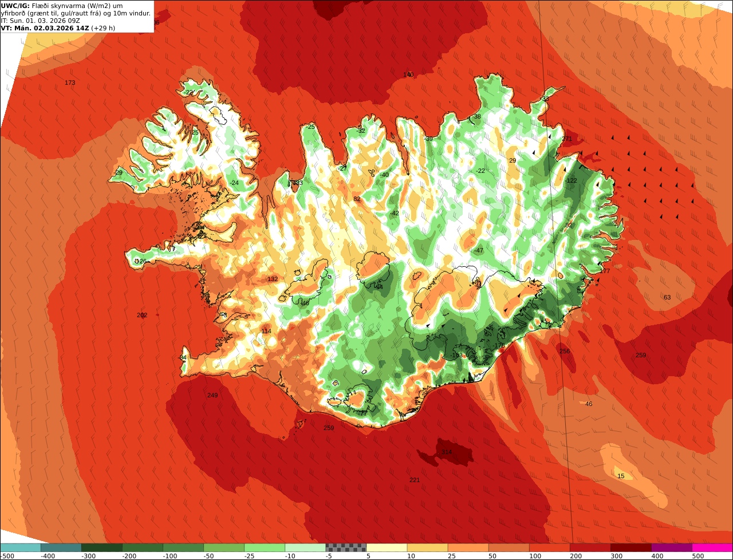Click the green legend swatch starting at -100
This screenshot has height=560, width=733.
click(x=183, y=547)
